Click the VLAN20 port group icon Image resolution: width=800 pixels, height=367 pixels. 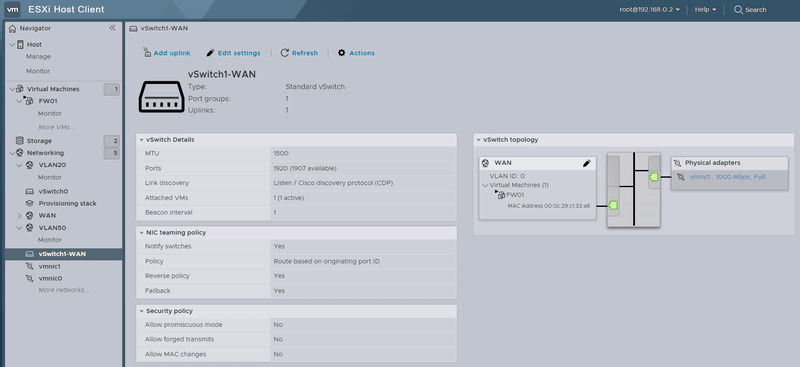pyautogui.click(x=30, y=165)
